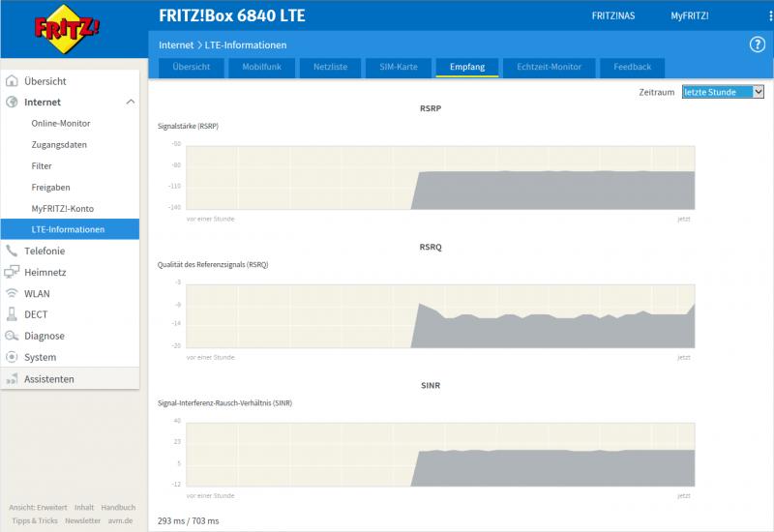
Task: Open the Zeitraum dropdown
Action: click(x=723, y=92)
